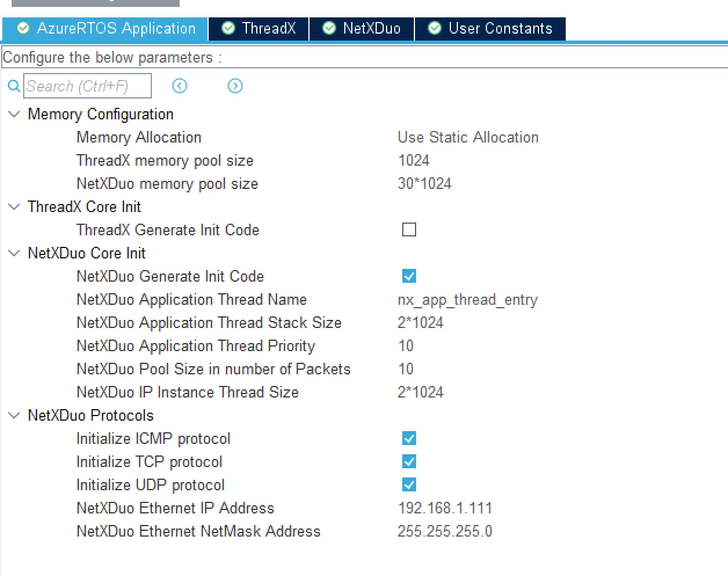This screenshot has width=728, height=576.
Task: Select NetXDuo memory pool size value 30*1024
Action: (x=424, y=184)
